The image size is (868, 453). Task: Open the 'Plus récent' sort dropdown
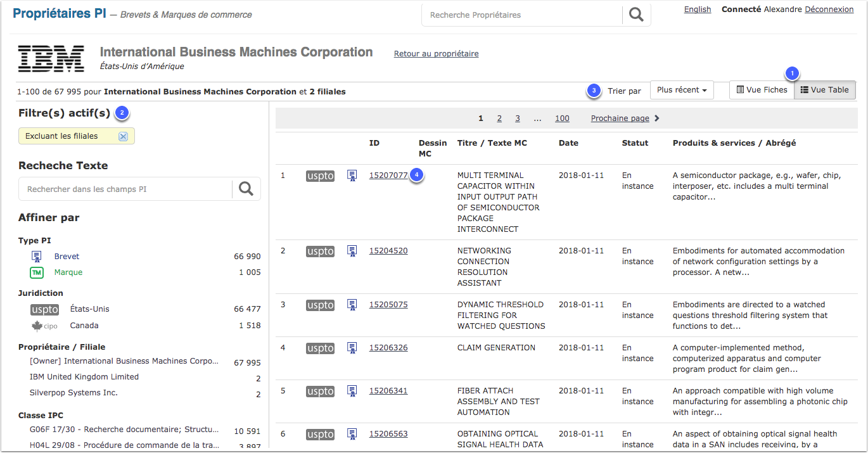(x=682, y=90)
